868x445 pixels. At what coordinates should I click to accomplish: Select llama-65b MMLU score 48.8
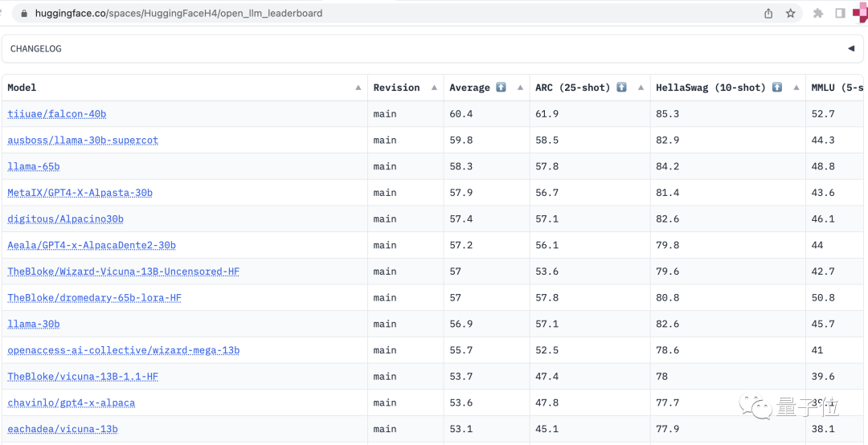[823, 166]
